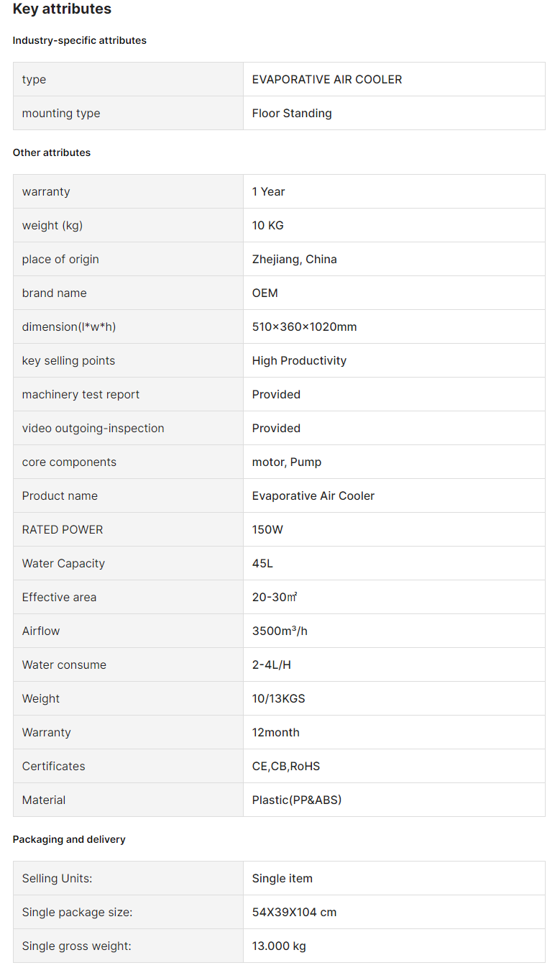Click the motor, Pump core components value
Viewport: 560px width, 973px height.
[x=287, y=462]
